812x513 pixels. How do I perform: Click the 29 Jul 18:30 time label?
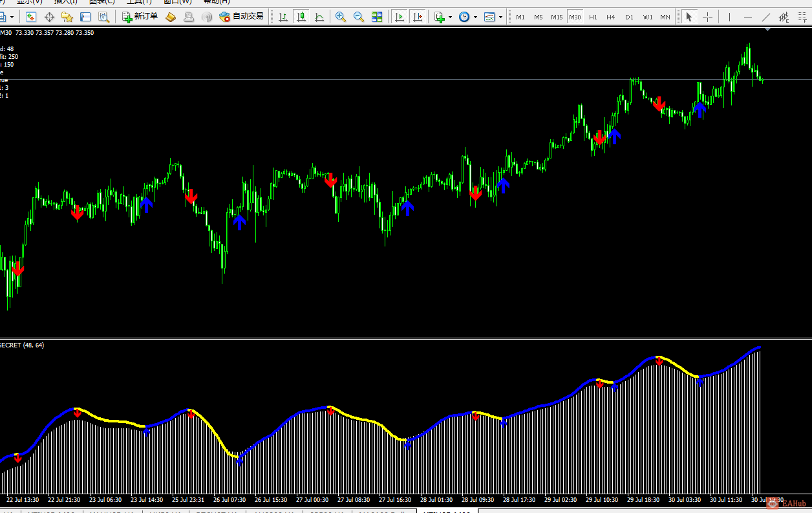(x=643, y=500)
